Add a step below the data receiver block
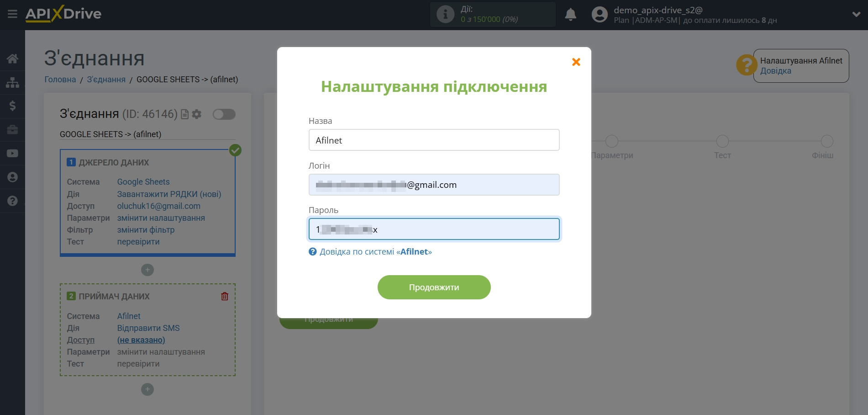Image resolution: width=868 pixels, height=415 pixels. pyautogui.click(x=147, y=389)
